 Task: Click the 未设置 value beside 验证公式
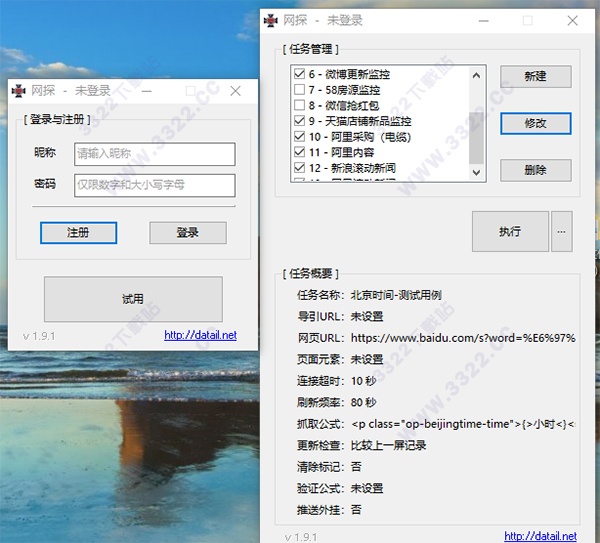point(367,488)
